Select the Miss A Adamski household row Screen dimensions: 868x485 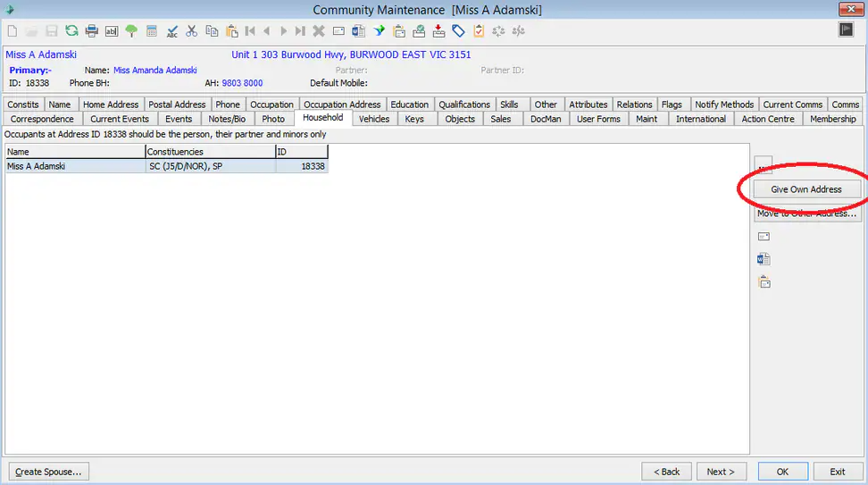(x=167, y=166)
